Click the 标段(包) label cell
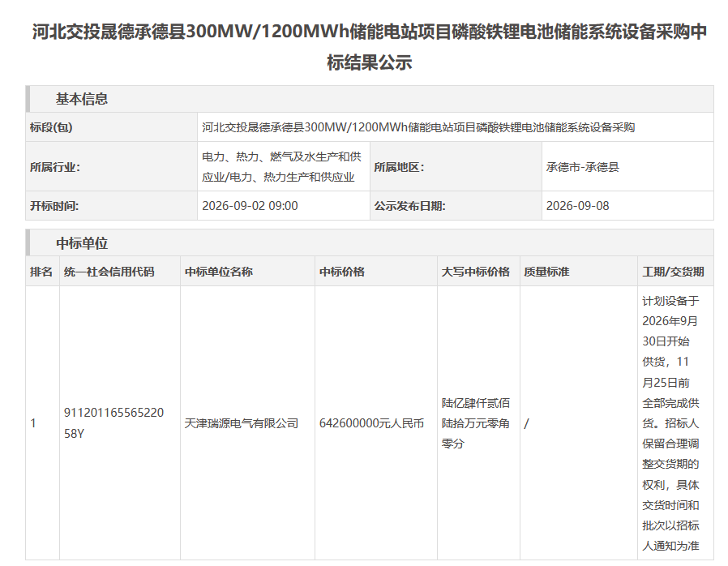 (x=111, y=127)
